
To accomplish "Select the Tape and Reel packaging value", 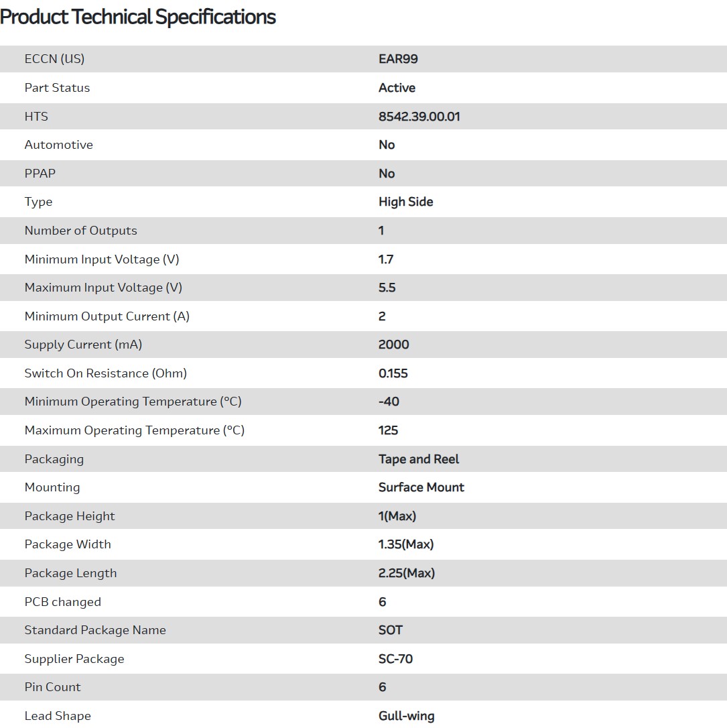I will pos(419,459).
